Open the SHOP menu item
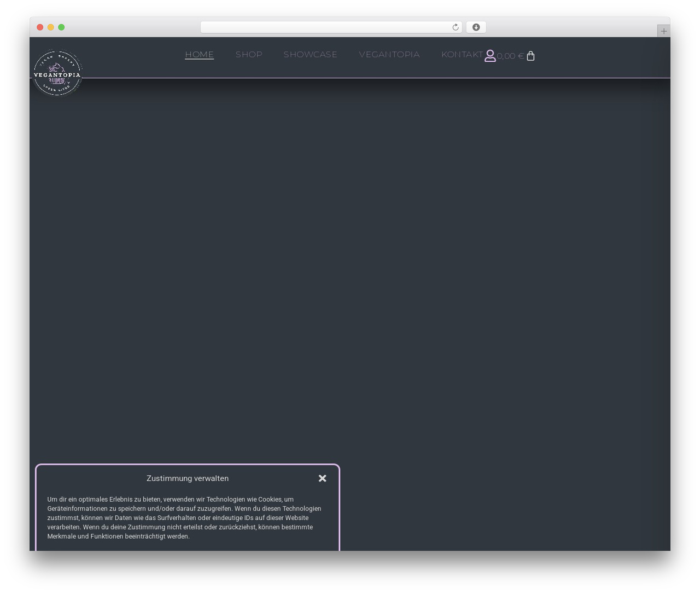The height and width of the screenshot is (593, 700). (x=249, y=54)
